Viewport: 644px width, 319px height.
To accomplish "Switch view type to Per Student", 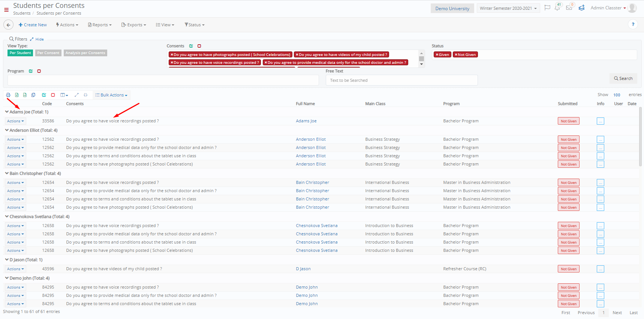I will click(20, 53).
